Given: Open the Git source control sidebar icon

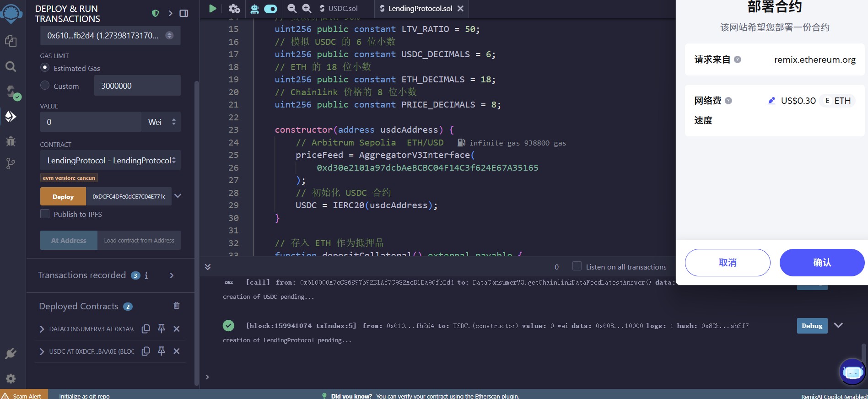Looking at the screenshot, I should pos(11,164).
